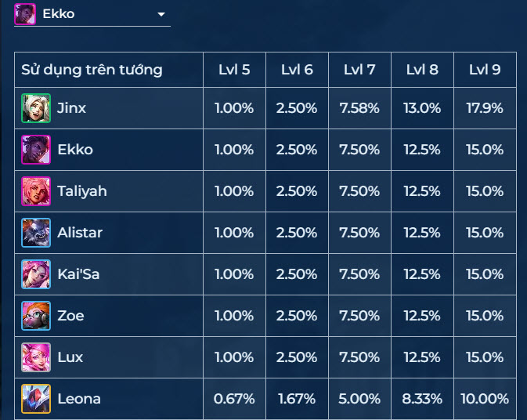Image resolution: width=527 pixels, height=420 pixels.
Task: Select Leona's 8.33% Lvl 8 value
Action: (x=422, y=399)
